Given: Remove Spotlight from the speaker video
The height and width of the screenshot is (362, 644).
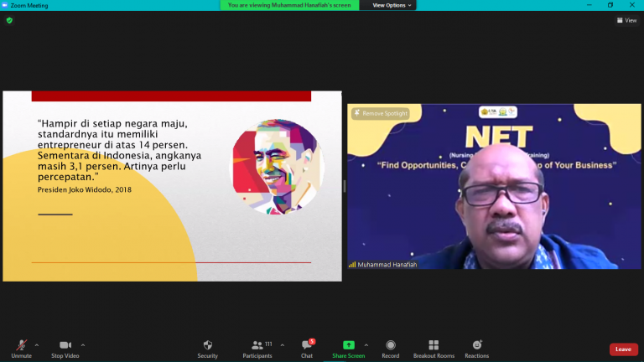Looking at the screenshot, I should pos(382,113).
